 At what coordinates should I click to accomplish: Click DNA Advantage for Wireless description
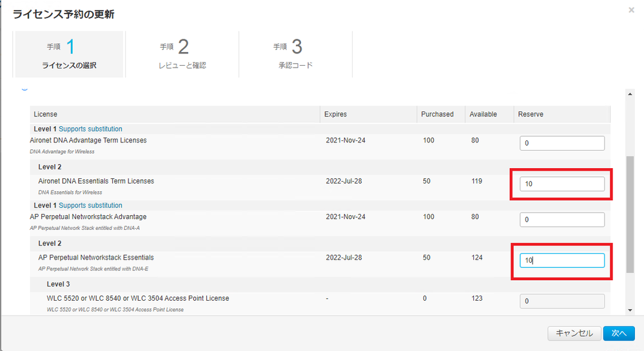(x=62, y=151)
